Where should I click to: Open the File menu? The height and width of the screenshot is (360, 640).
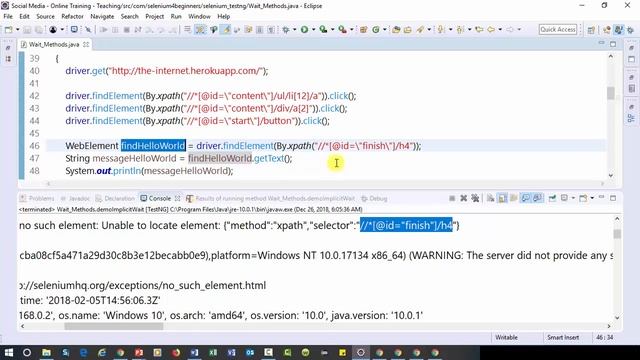click(x=8, y=16)
